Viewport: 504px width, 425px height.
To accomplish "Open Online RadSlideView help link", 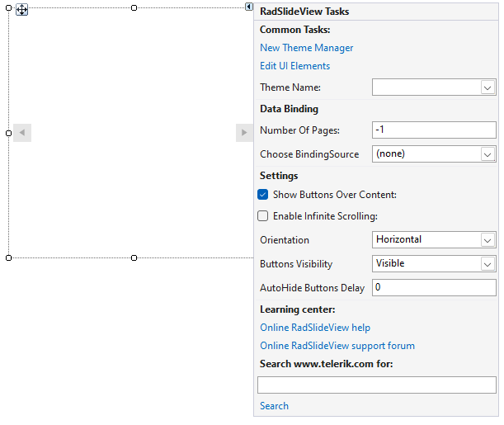I will point(315,328).
